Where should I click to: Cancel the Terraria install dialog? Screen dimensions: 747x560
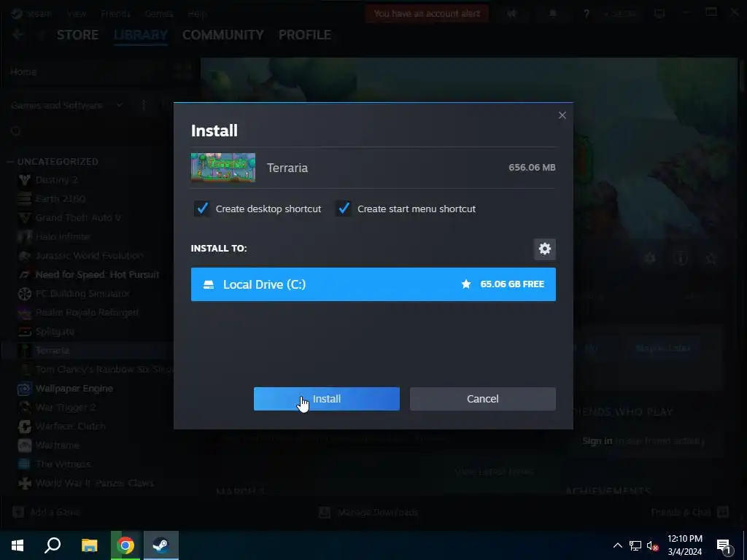(x=483, y=399)
